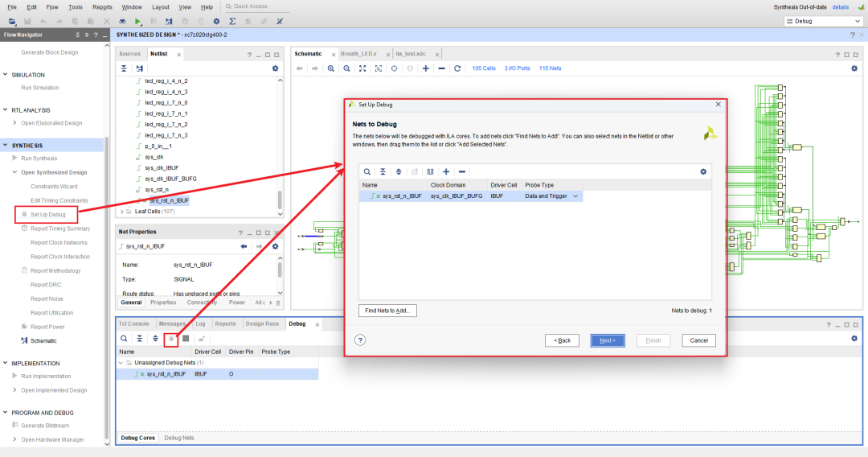Open Netlist panel settings gear
Screen dimensions: 868x457
click(275, 68)
